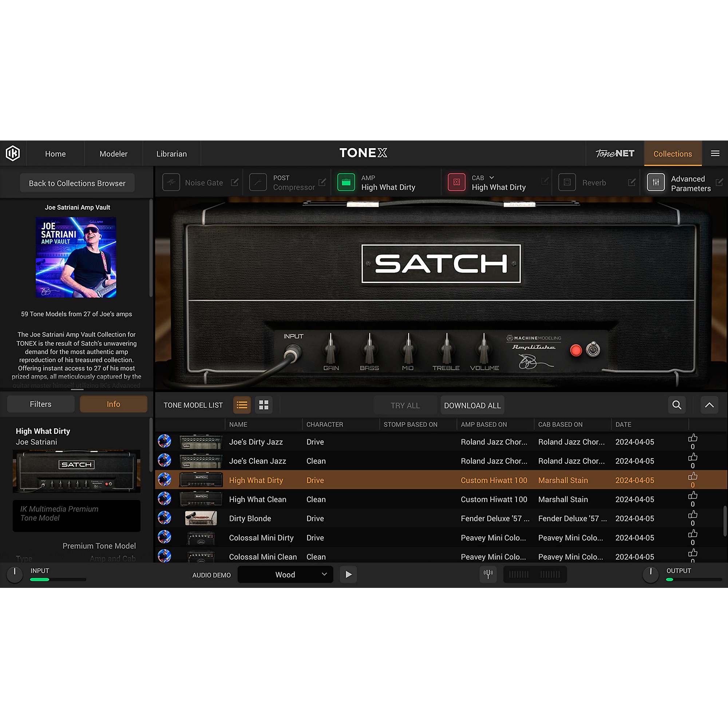Switch to the Info tab
The image size is (728, 728).
(x=114, y=404)
